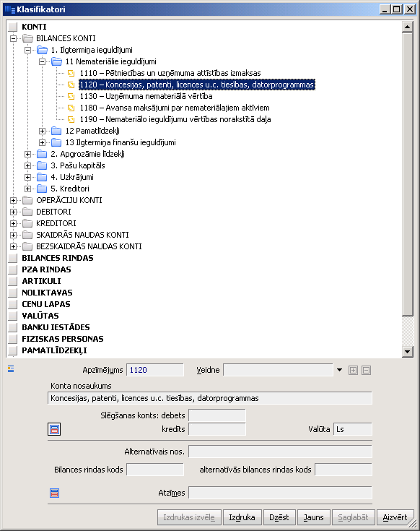Collapse the 11 Nemateriālie ieguldījumi node
420x531 pixels.
coord(42,61)
